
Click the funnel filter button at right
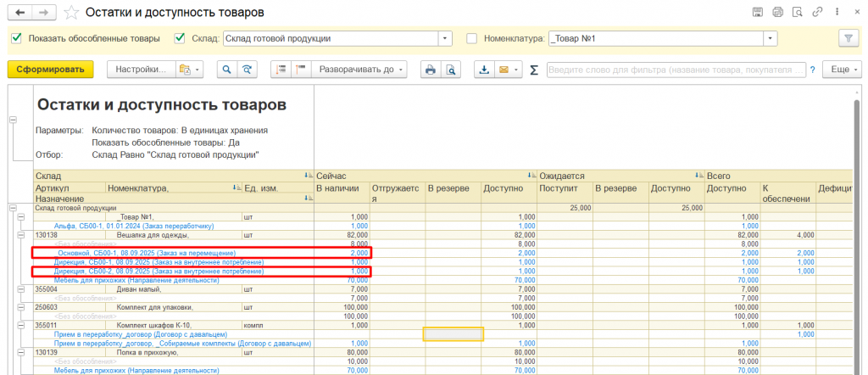click(848, 38)
